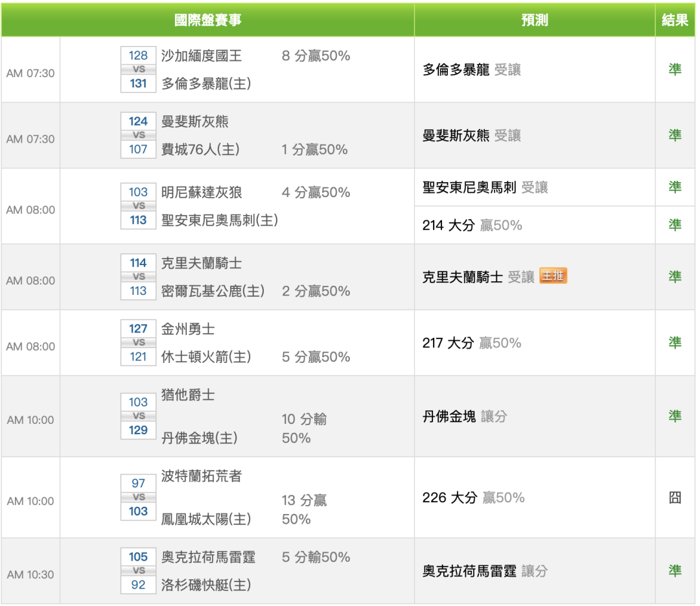Viewport: 700px width, 606px height.
Task: Select team name 明尼蘇達灰狼
Action: coord(202,192)
